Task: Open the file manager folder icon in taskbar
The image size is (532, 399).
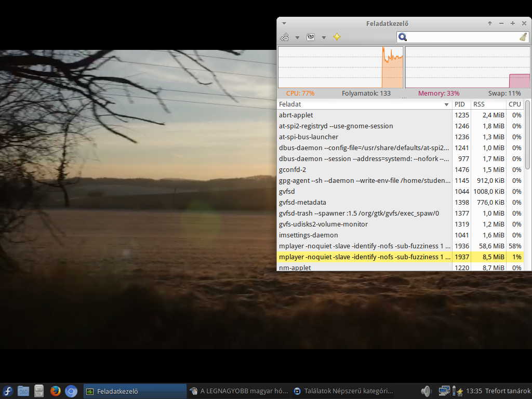Action: (x=23, y=391)
